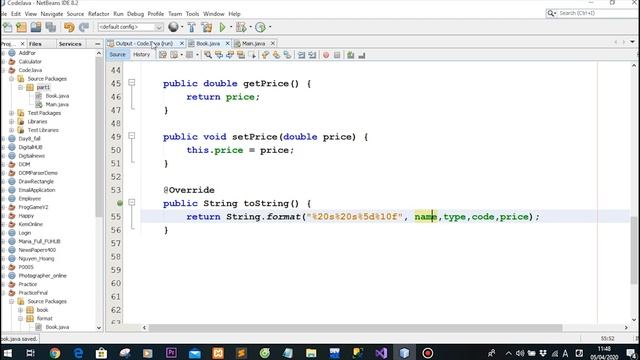Click the green override glyph at line 54
This screenshot has width=640, height=360.
tap(120, 203)
